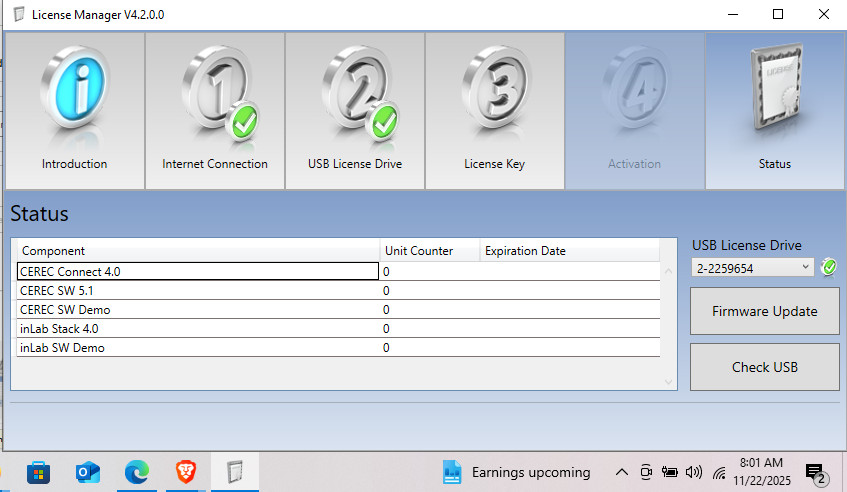Sort by Unit Counter column header
The width and height of the screenshot is (847, 492).
[x=430, y=251]
